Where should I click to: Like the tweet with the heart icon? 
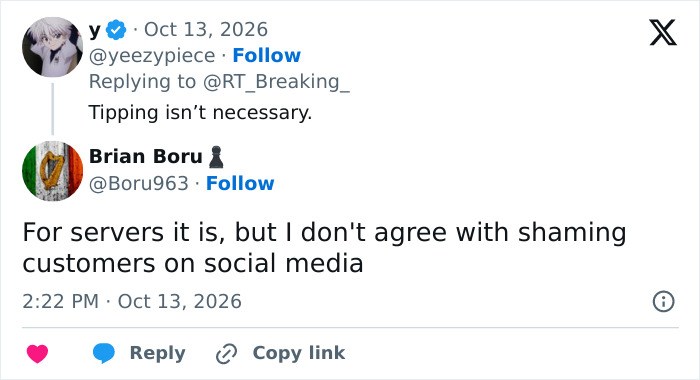point(38,354)
